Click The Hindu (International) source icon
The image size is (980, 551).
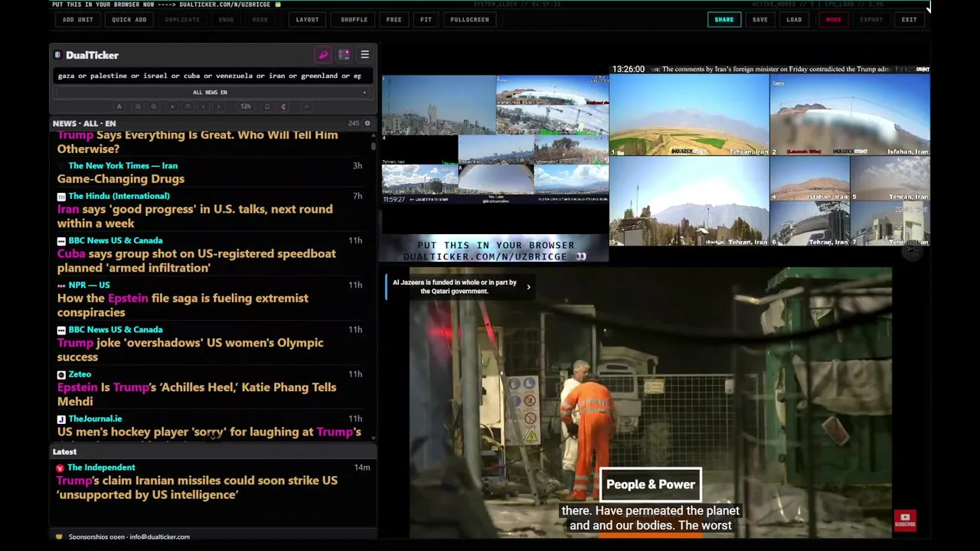click(61, 196)
